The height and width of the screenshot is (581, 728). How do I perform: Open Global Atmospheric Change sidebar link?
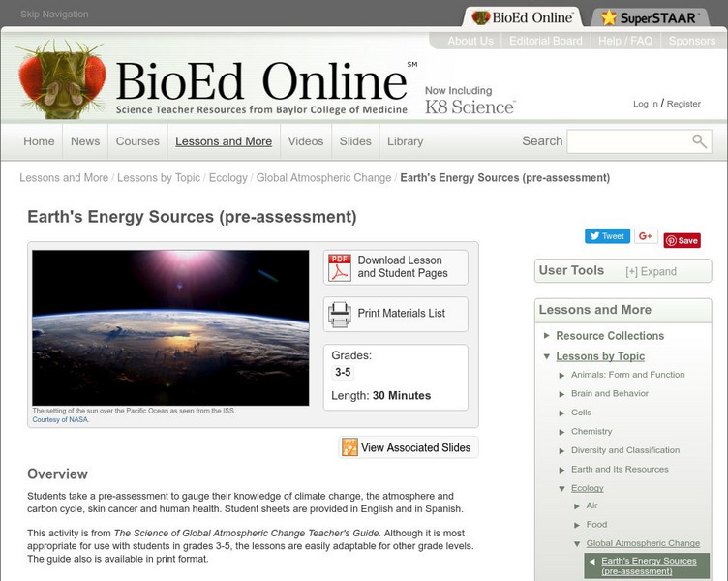[643, 543]
